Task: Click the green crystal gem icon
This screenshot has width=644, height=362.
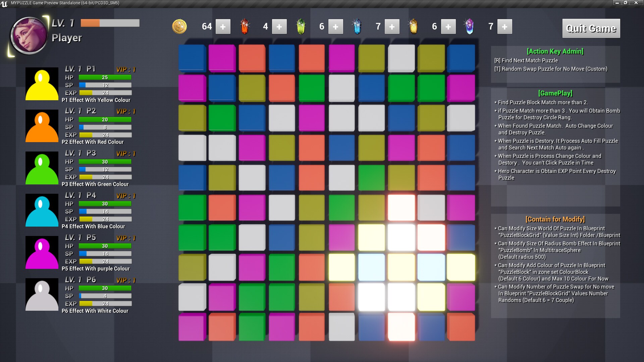Action: pos(301,26)
